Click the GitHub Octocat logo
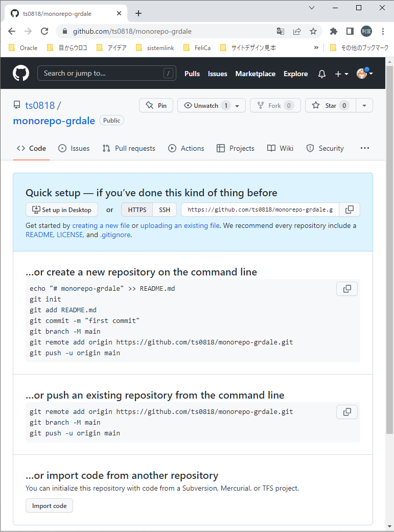394x532 pixels. 20,73
